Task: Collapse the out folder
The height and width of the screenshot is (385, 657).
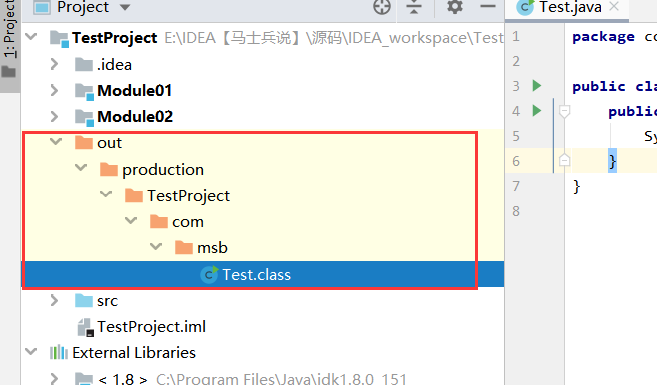Action: tap(56, 142)
